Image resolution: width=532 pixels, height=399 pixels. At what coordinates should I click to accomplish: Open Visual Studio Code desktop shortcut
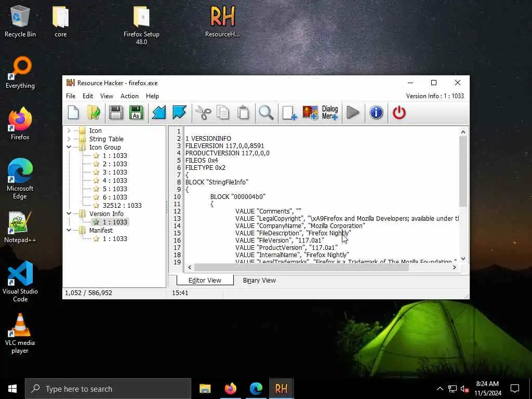click(20, 282)
